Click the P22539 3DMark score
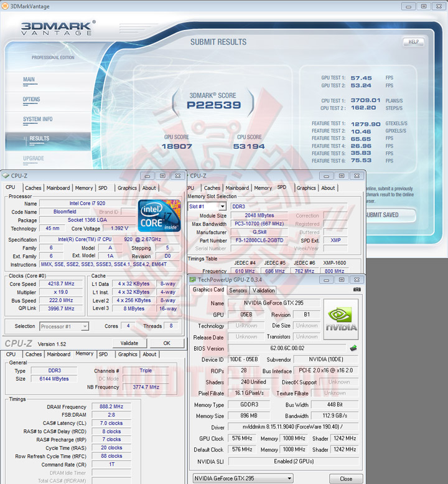The height and width of the screenshot is (484, 448). click(x=213, y=105)
